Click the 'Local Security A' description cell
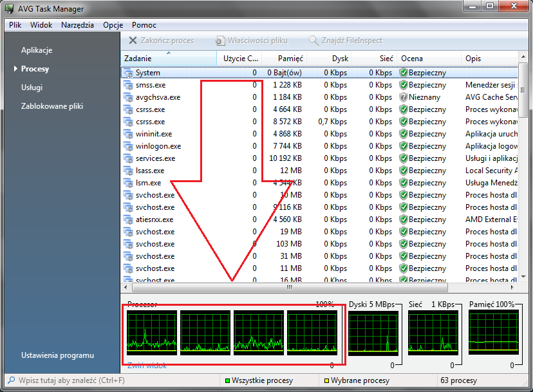This screenshot has height=392, width=533. pos(492,171)
